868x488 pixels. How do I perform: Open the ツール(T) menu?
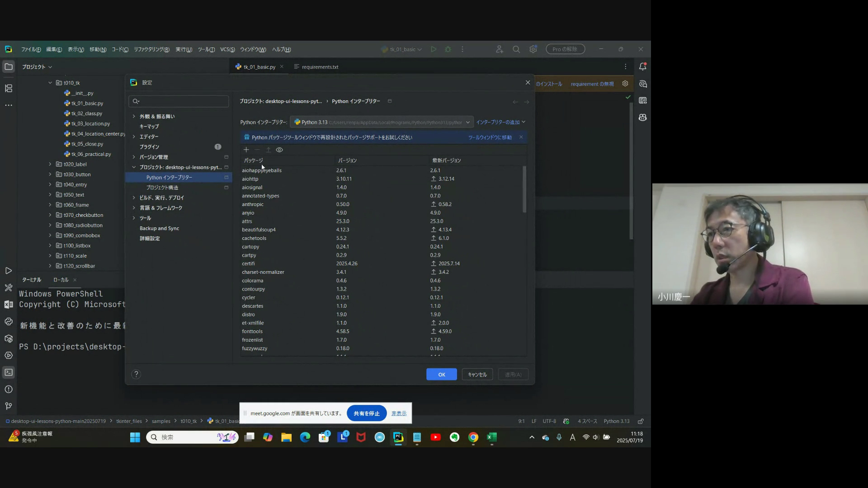pos(206,49)
